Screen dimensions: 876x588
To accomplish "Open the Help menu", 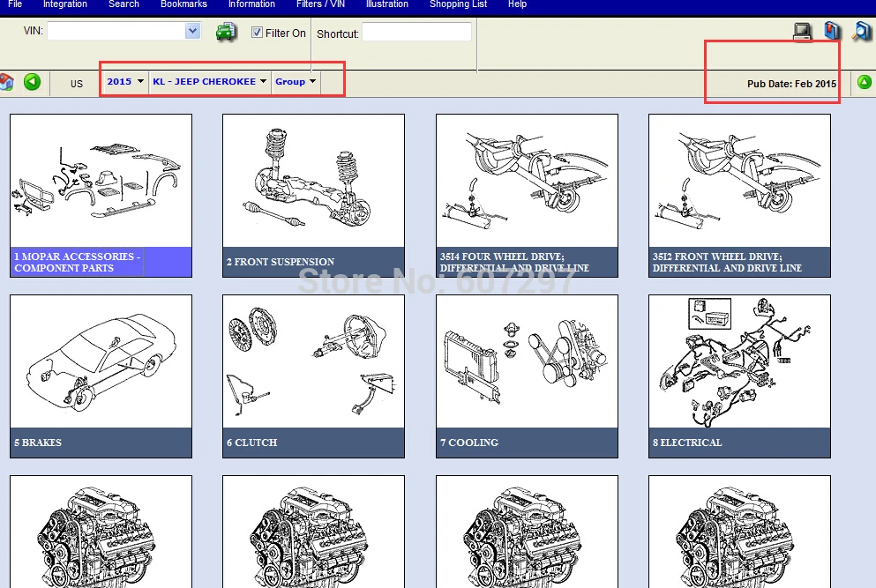I will coord(517,4).
